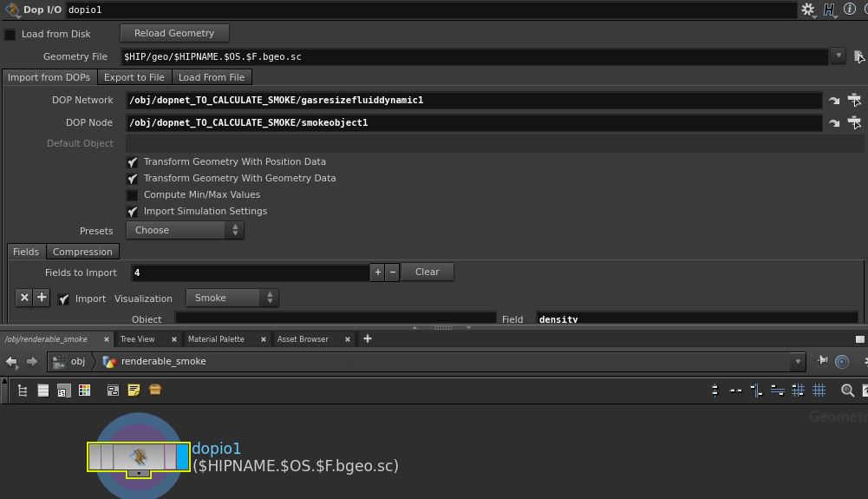This screenshot has height=499, width=868.
Task: Enable Compute Min/Max Values checkbox
Action: click(x=132, y=195)
